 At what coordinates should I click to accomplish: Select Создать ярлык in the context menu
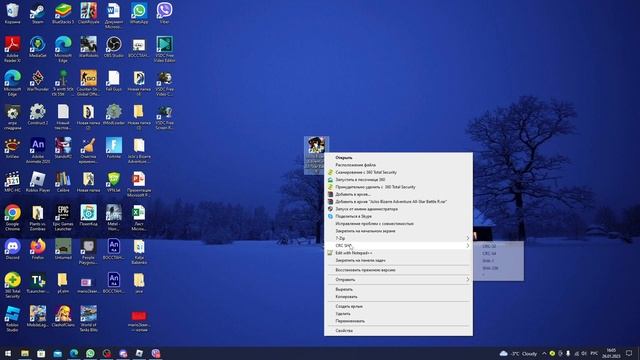pyautogui.click(x=349, y=307)
